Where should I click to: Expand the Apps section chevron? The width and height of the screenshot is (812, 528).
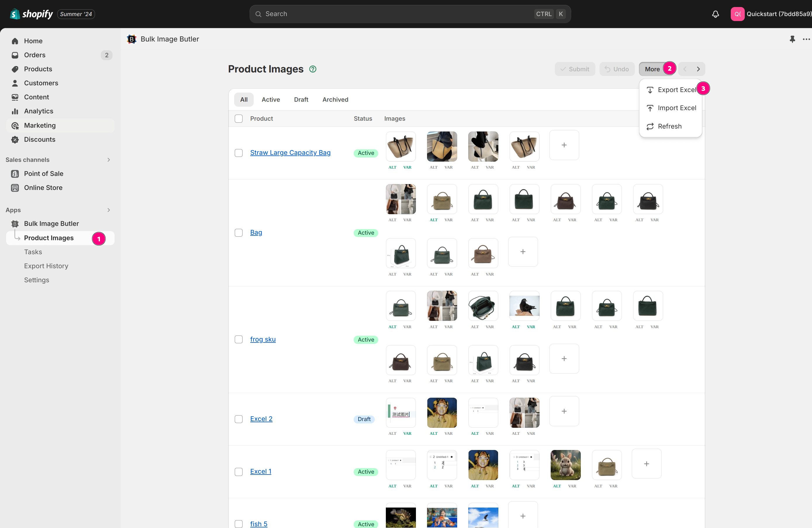click(108, 210)
